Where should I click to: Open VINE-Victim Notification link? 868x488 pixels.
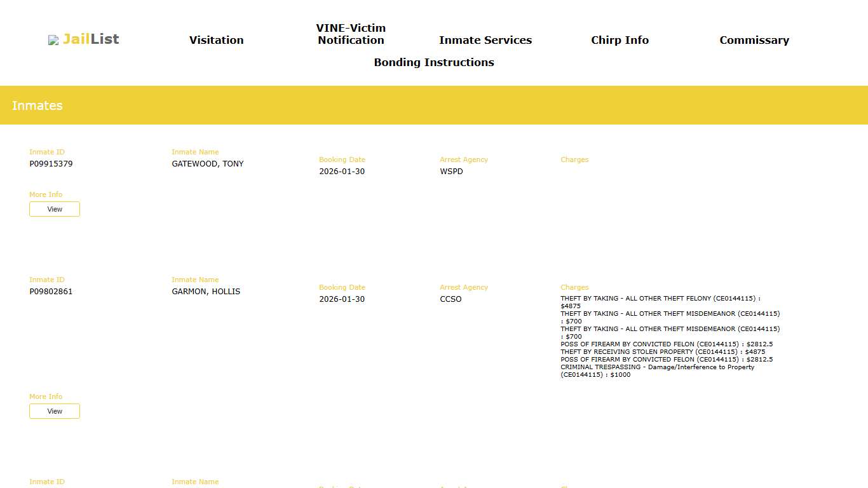point(351,34)
